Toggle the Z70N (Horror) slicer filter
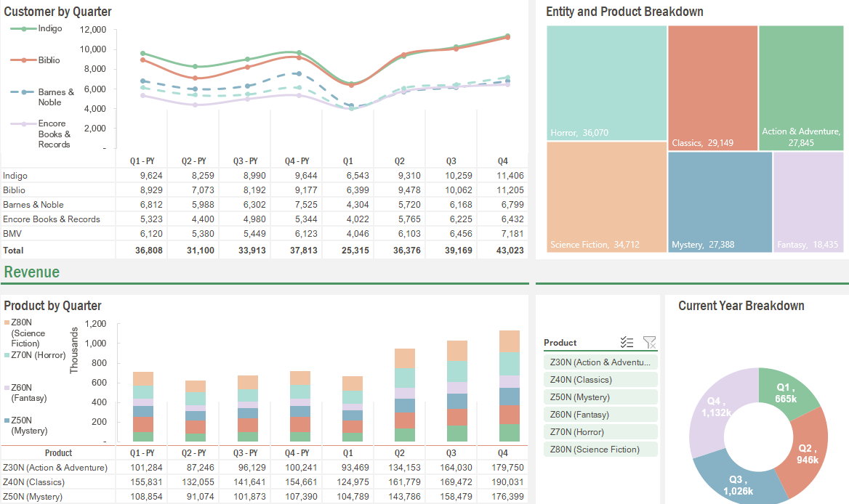This screenshot has width=849, height=504. point(600,431)
